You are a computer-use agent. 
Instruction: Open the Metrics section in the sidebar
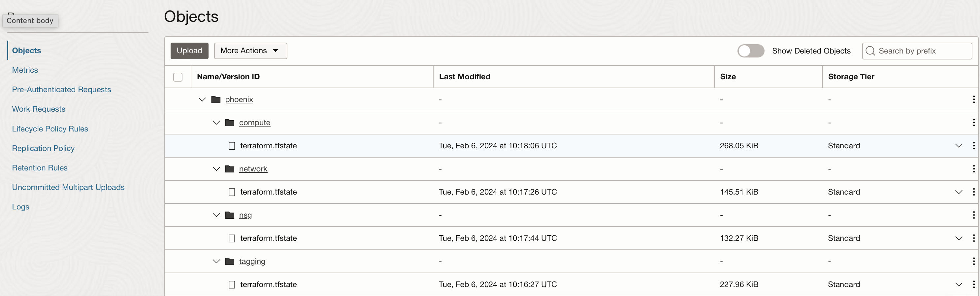coord(25,70)
